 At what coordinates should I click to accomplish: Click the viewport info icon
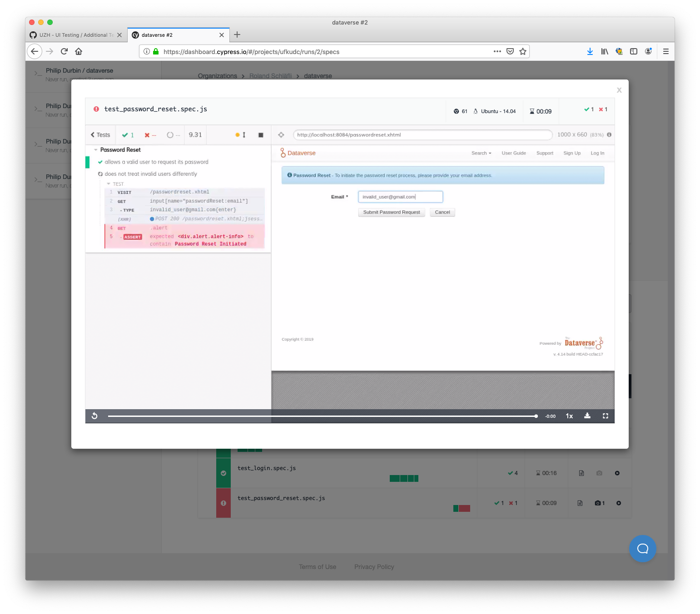pos(609,134)
